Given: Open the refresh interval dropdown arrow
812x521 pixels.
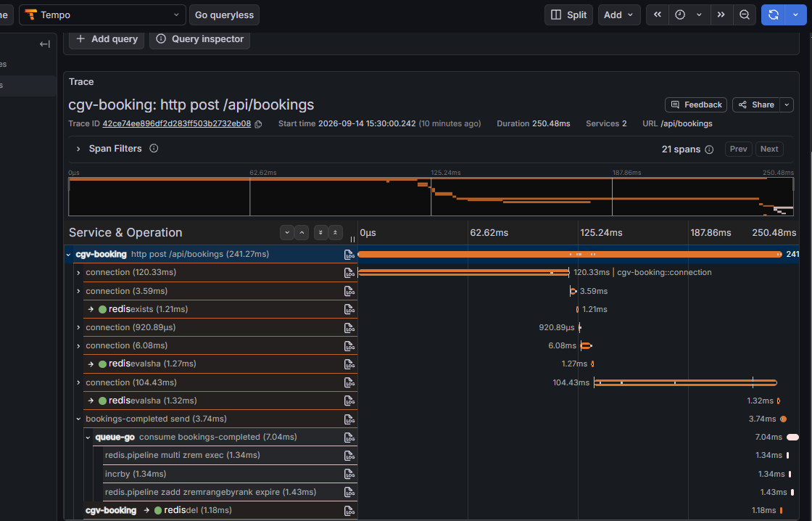Looking at the screenshot, I should pyautogui.click(x=796, y=15).
